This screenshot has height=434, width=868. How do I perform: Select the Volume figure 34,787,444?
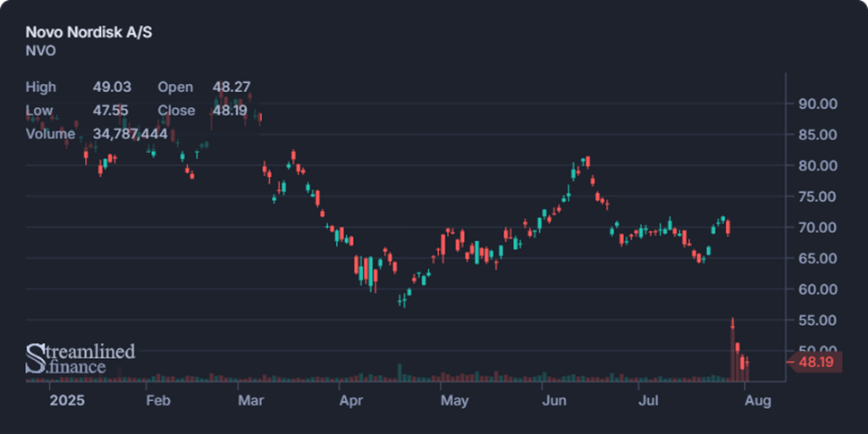coord(131,134)
